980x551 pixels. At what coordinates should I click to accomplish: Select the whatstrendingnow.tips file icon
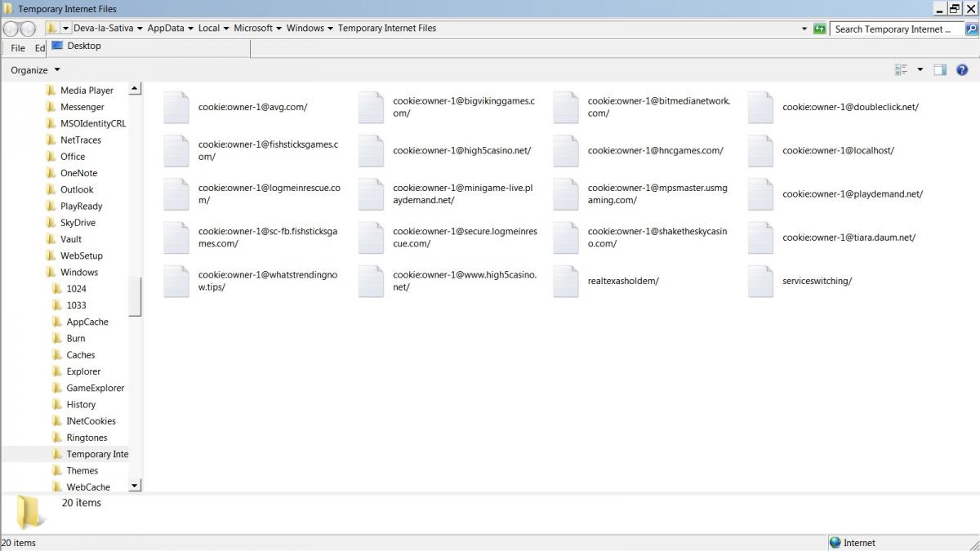tap(176, 281)
